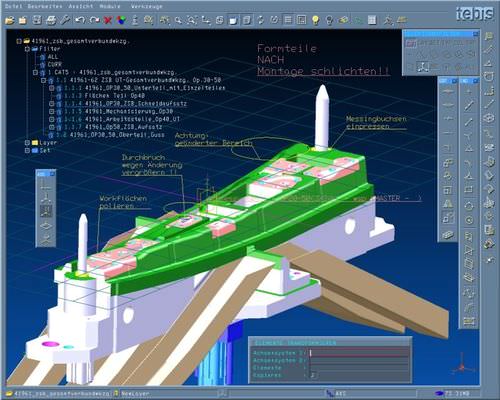Click the NewLayer status bar entry
The width and height of the screenshot is (500, 400).
pyautogui.click(x=135, y=394)
